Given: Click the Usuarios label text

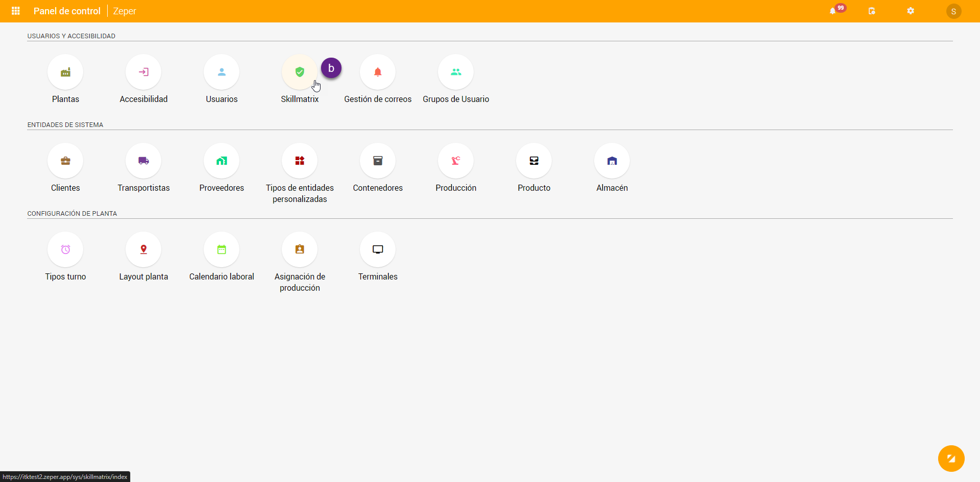Looking at the screenshot, I should coord(222,99).
